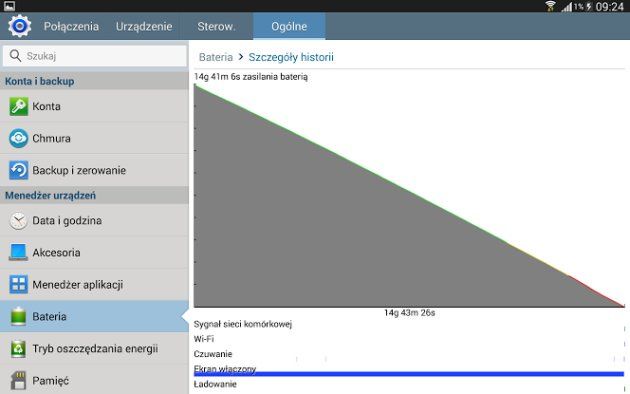The height and width of the screenshot is (394, 630).
Task: Open Menedżer aplikacji entry
Action: click(94, 284)
